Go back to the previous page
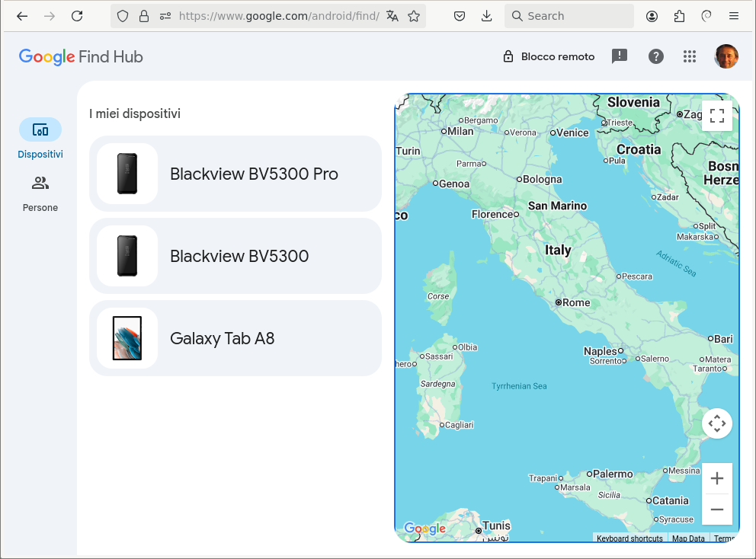Image resolution: width=756 pixels, height=559 pixels. click(x=22, y=16)
